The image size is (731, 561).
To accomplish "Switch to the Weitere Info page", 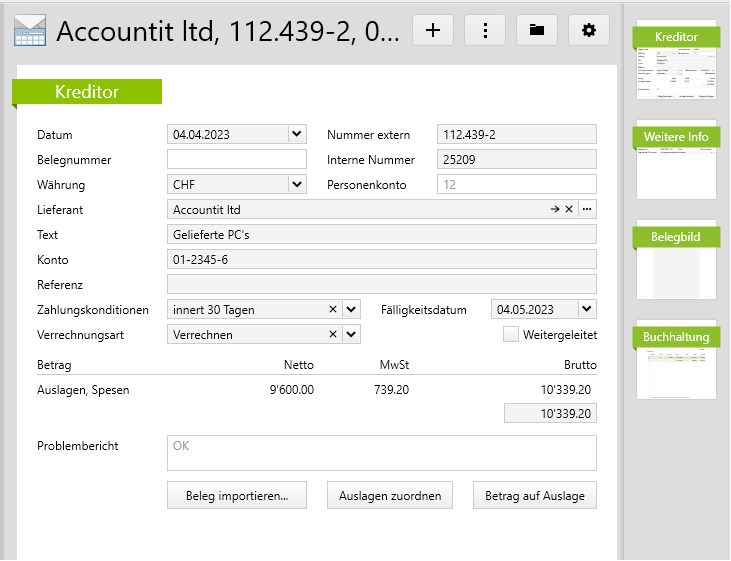I will click(677, 160).
